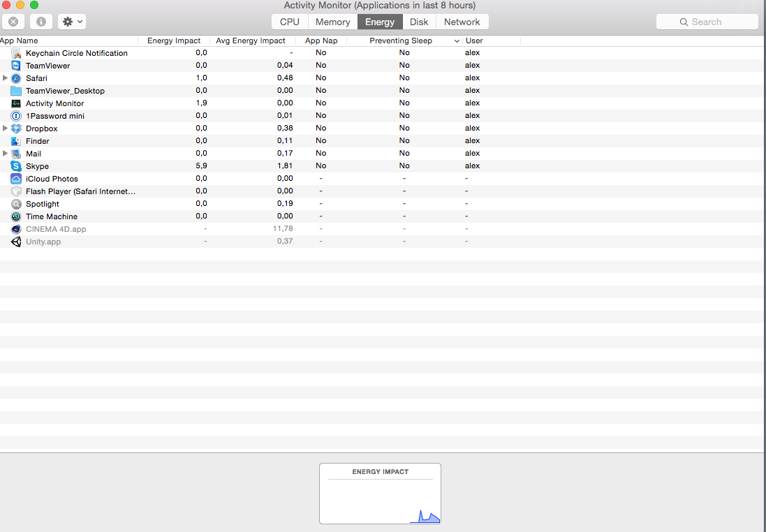Switch to the Memory tab
Image resolution: width=766 pixels, height=532 pixels.
click(x=332, y=22)
